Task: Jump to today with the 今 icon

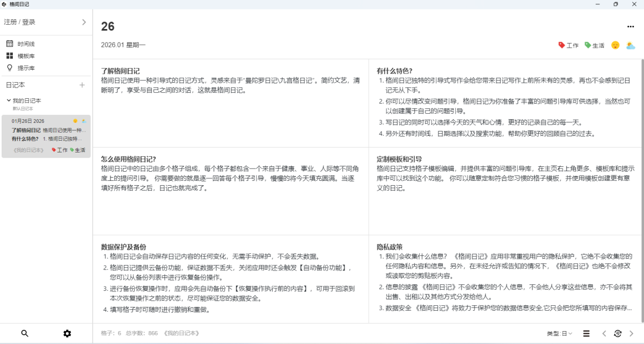Action: (x=618, y=333)
